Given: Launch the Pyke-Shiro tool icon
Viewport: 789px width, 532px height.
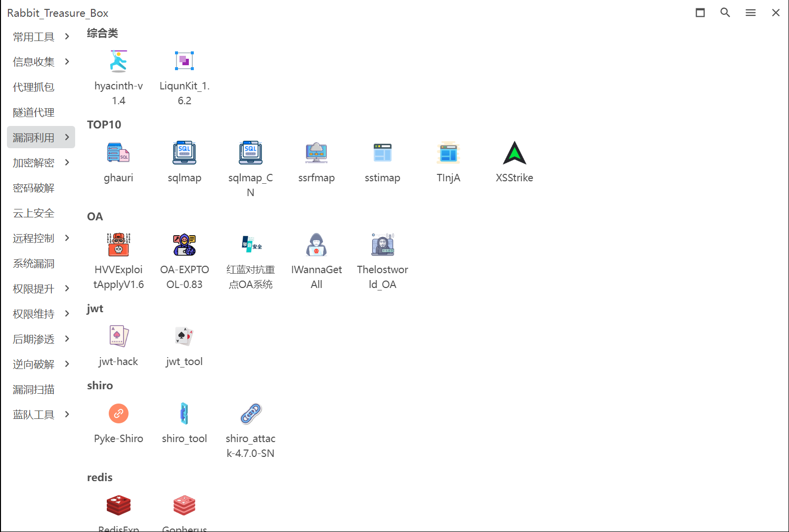Looking at the screenshot, I should pyautogui.click(x=119, y=414).
